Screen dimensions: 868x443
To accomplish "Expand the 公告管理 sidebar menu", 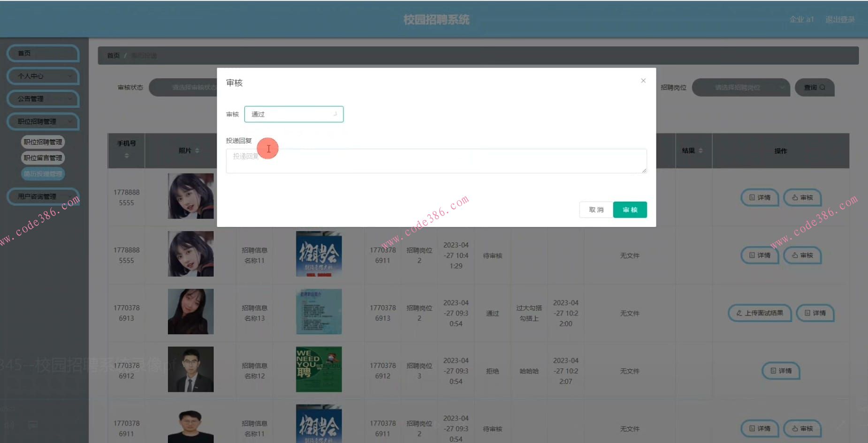I will click(43, 99).
